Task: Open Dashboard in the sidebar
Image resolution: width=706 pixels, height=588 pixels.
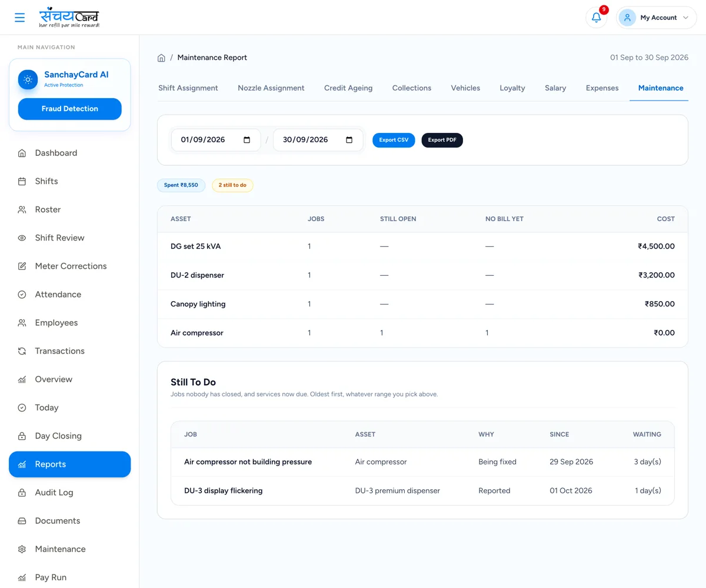Action: 70,153
